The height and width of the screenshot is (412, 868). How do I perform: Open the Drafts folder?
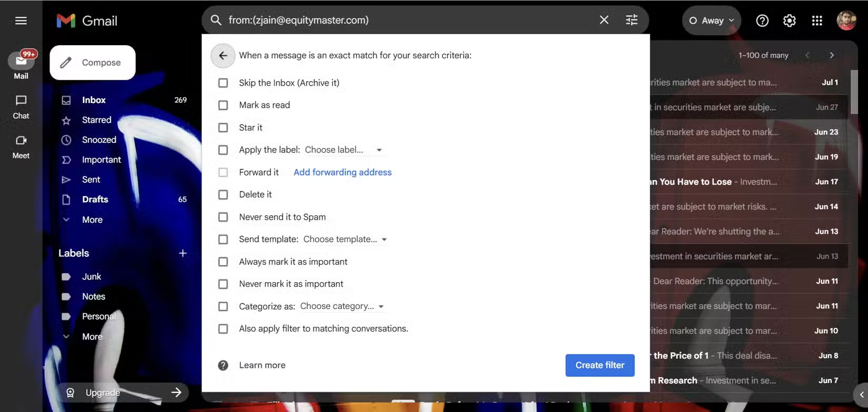(x=95, y=200)
